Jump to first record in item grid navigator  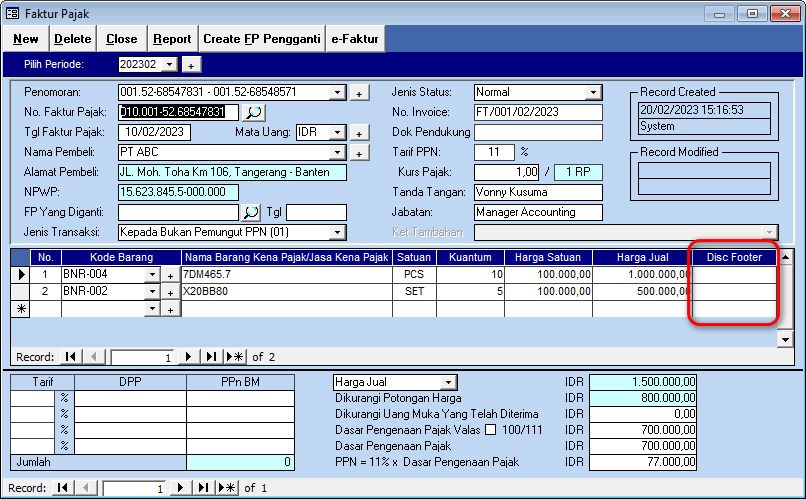coord(70,356)
